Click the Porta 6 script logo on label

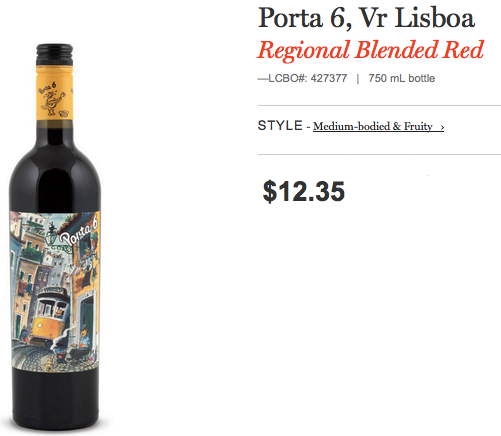pos(79,232)
